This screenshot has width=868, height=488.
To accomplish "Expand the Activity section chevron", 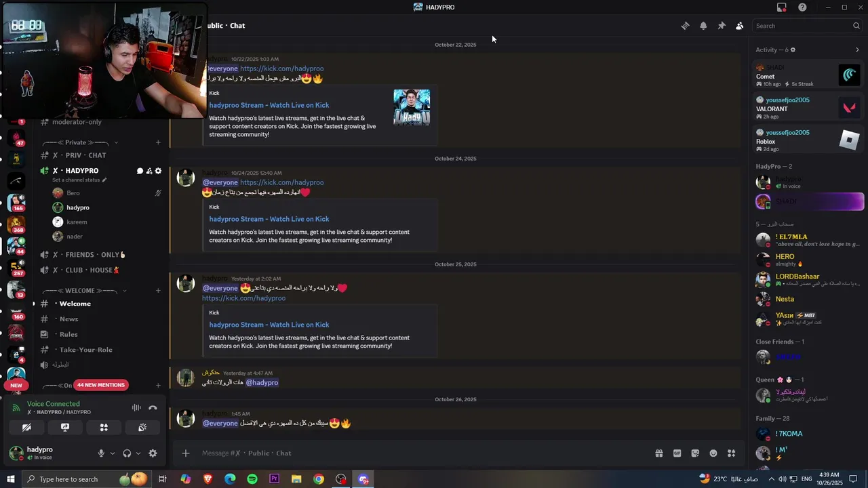I will coord(857,49).
